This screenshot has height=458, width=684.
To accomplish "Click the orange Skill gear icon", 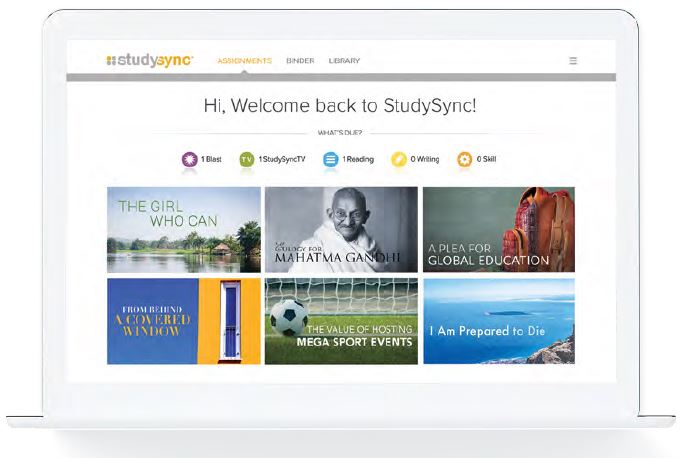I will tap(465, 159).
